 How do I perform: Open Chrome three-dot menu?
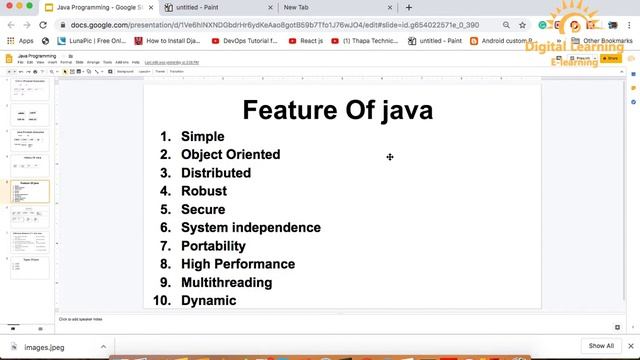click(x=629, y=25)
